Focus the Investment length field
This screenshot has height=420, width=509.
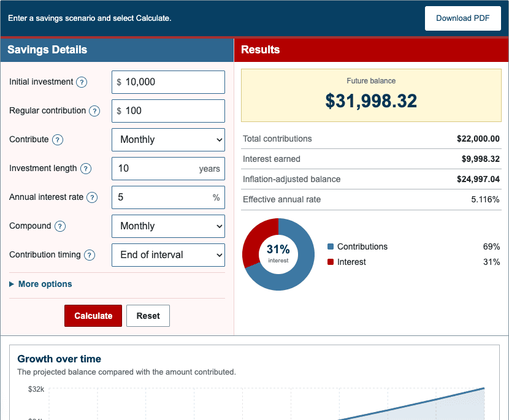[x=168, y=169]
